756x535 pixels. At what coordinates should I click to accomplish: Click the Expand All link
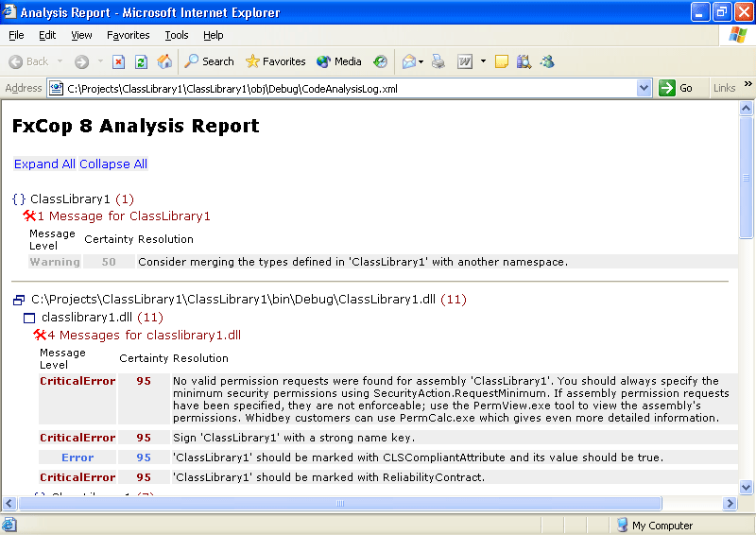tap(44, 164)
